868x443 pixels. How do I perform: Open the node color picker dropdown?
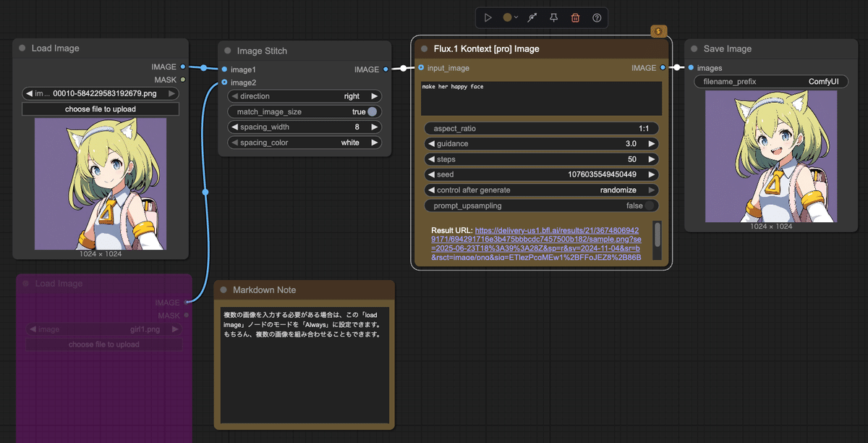[x=511, y=17]
